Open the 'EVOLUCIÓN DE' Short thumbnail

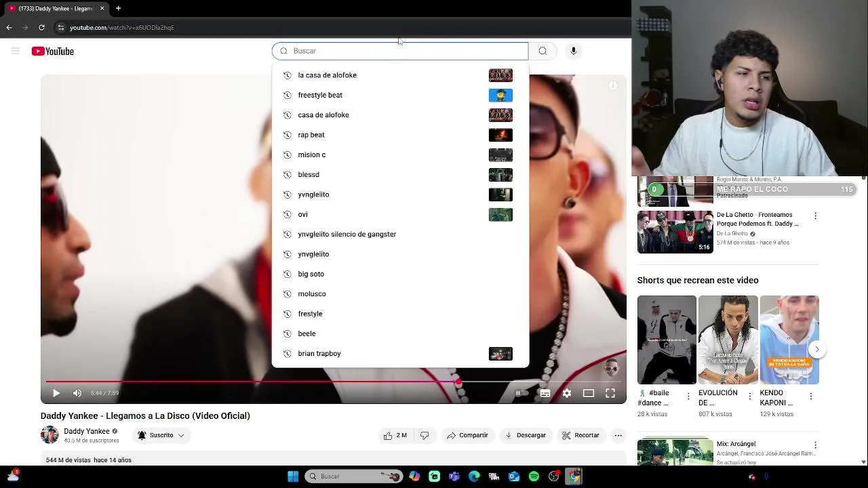(728, 340)
